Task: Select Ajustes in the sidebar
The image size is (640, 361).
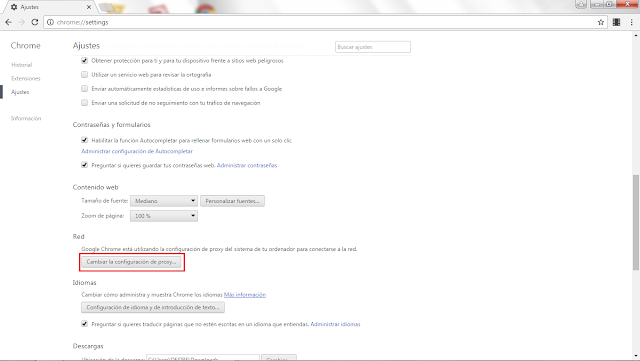Action: pyautogui.click(x=20, y=92)
